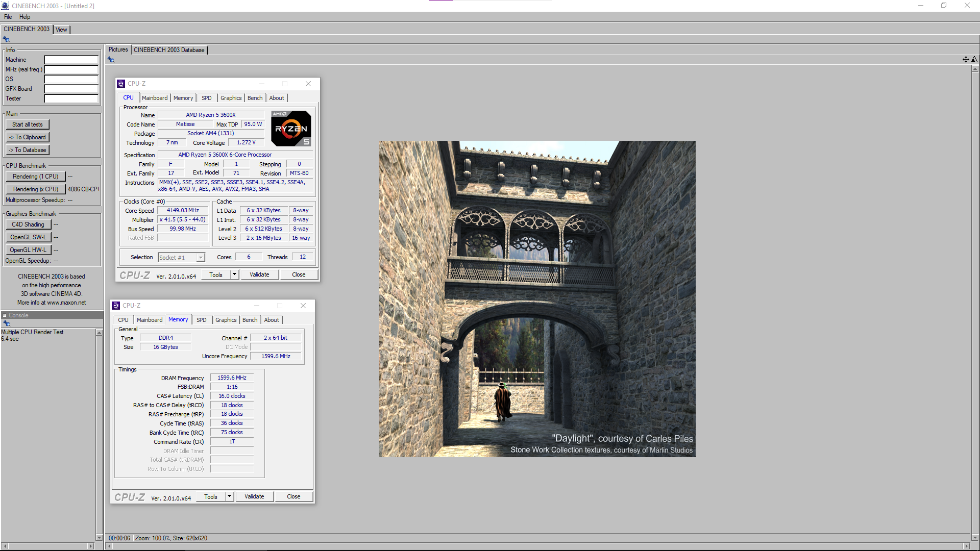Run the OpenGL HW-L benchmark
This screenshot has height=551, width=980.
[x=28, y=250]
